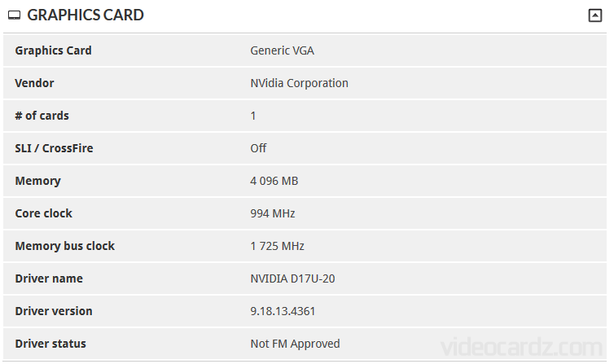Select the driver version 9.18.13.4361
Image resolution: width=614 pixels, height=364 pixels.
(x=283, y=311)
